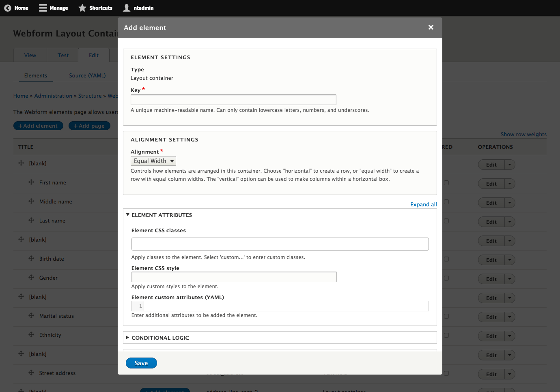Click the Shortcuts star icon

tap(82, 8)
